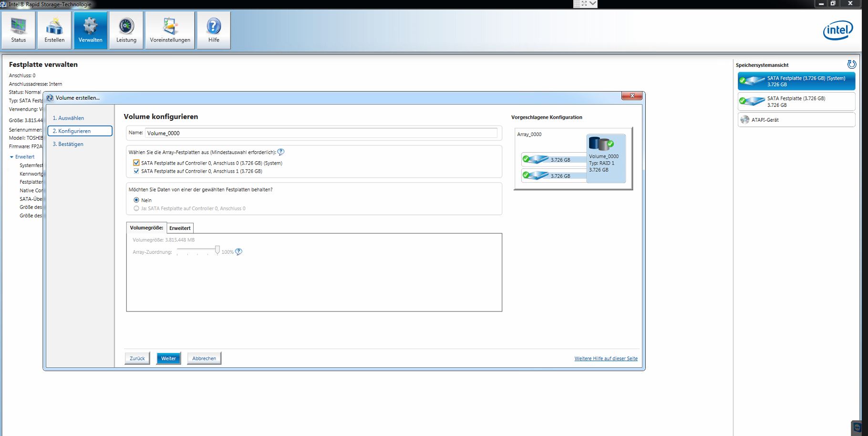Viewport: 868px width, 436px height.
Task: Click the Volumegröße: 3.815.448 MB text
Action: (164, 240)
